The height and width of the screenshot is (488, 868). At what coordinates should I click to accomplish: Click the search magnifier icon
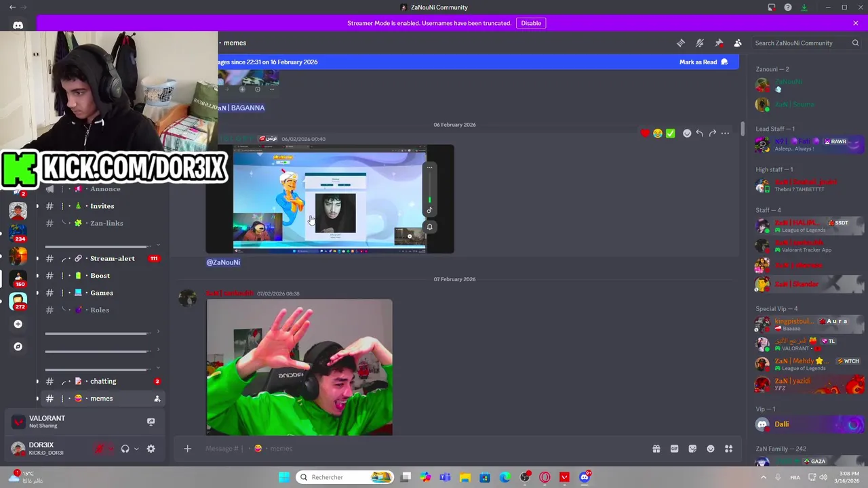click(855, 43)
